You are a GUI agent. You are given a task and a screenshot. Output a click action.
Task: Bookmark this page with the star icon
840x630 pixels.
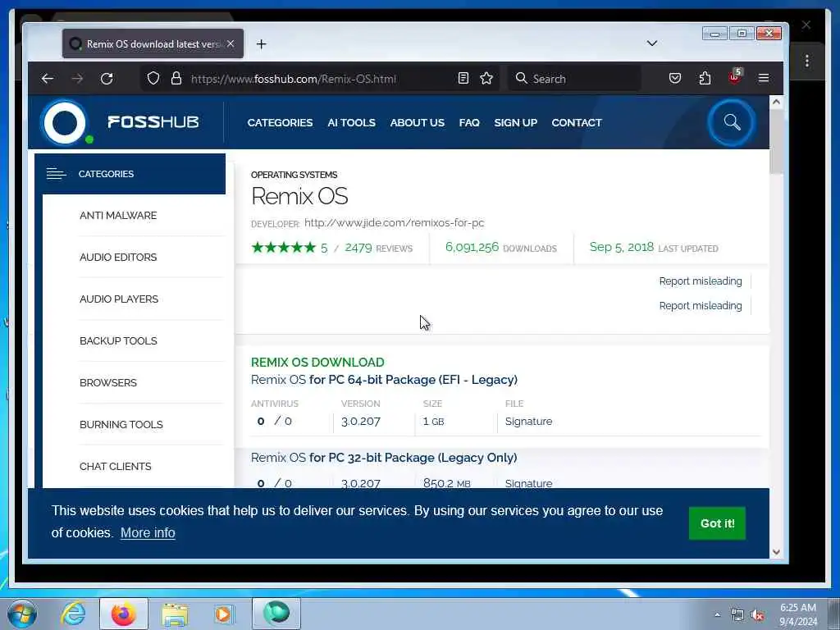[486, 79]
